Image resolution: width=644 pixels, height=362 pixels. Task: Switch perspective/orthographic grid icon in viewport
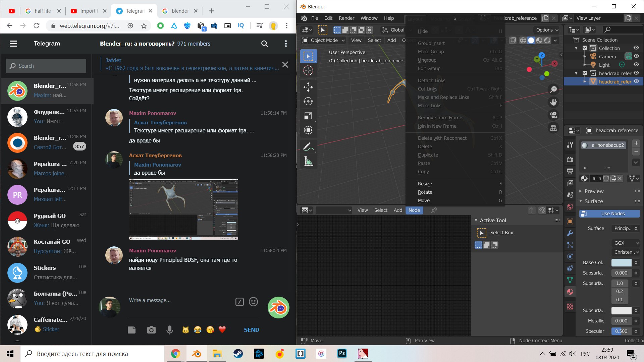click(x=553, y=128)
